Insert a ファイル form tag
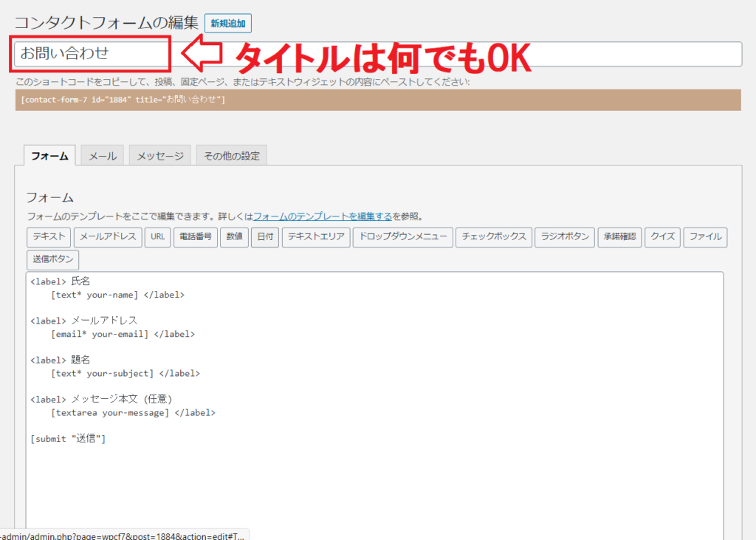This screenshot has width=756, height=540. pos(705,237)
